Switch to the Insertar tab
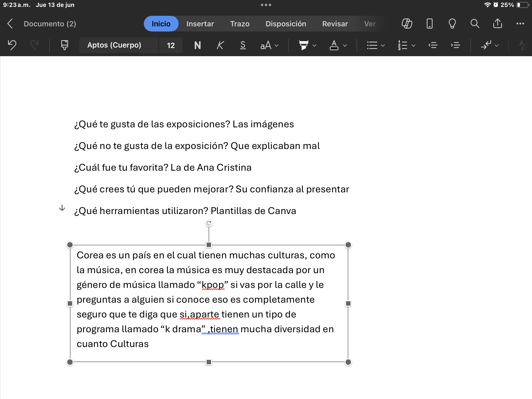532x399 pixels. (x=200, y=24)
